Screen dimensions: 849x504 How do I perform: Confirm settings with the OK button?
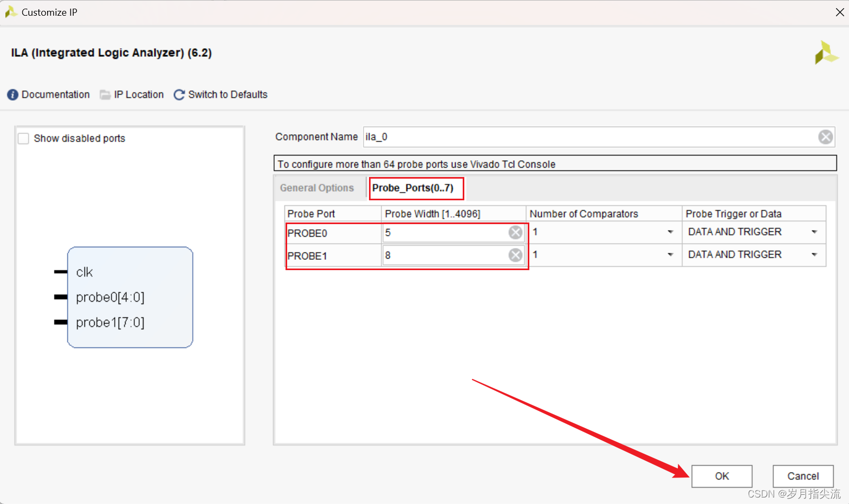pyautogui.click(x=722, y=476)
